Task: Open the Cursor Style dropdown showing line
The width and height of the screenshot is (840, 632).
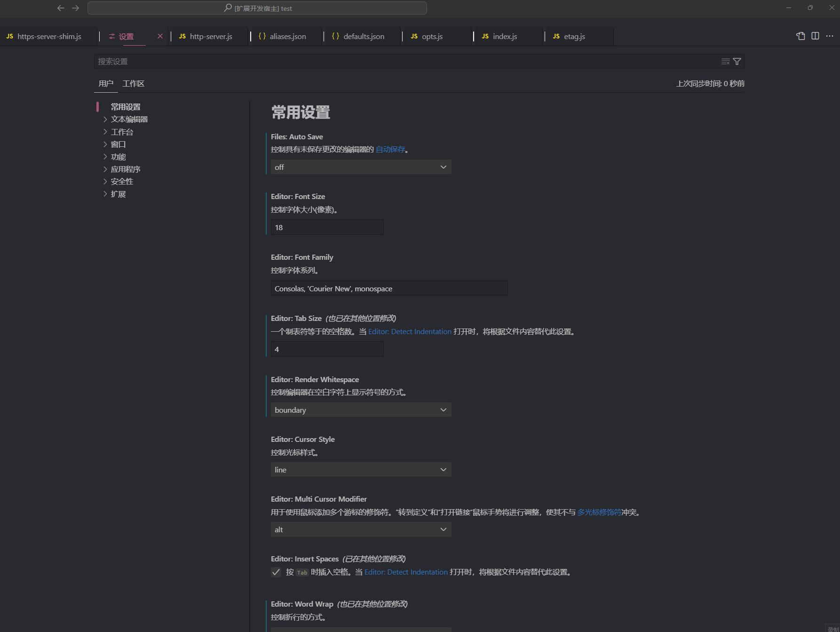Action: pyautogui.click(x=361, y=470)
